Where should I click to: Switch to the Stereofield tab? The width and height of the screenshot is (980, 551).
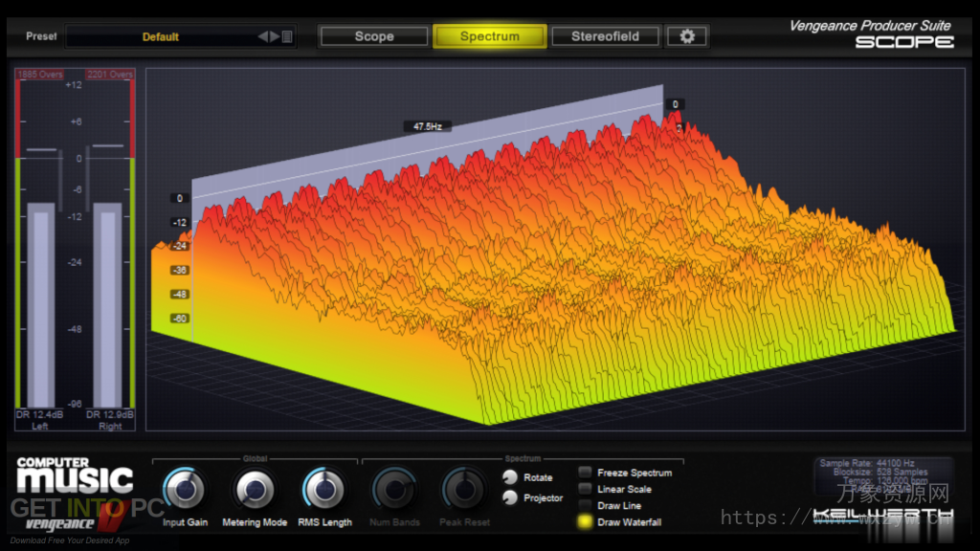point(605,36)
